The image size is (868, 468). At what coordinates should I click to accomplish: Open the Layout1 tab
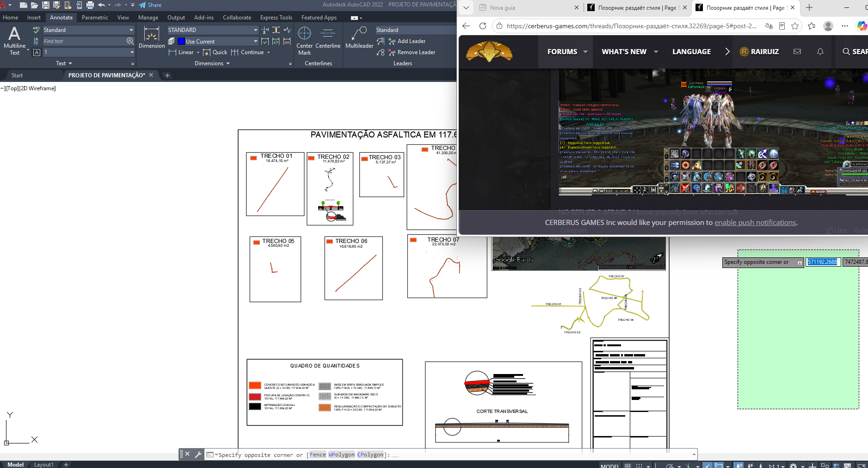[x=44, y=464]
